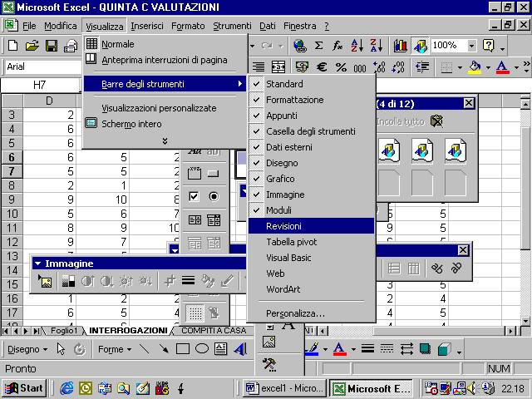Viewport: 532px width, 399px height.
Task: Select the Arrow tool in Disegno toolbar
Action: click(x=164, y=349)
